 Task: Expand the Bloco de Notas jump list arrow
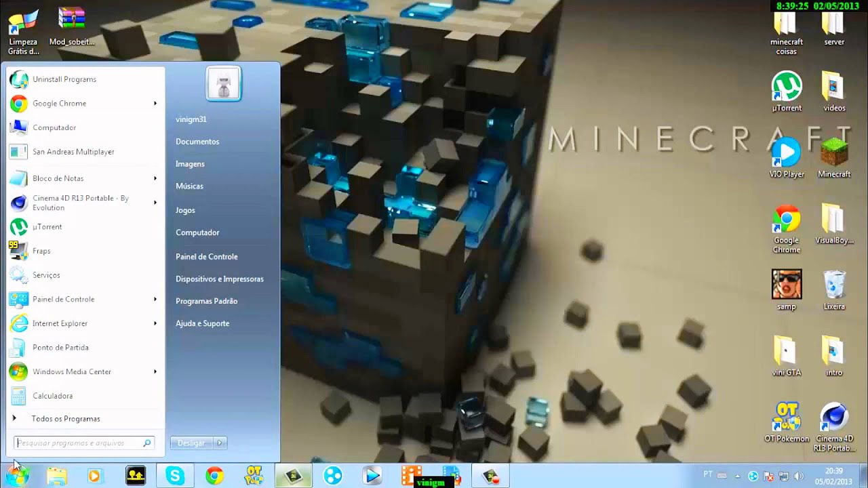coord(155,178)
